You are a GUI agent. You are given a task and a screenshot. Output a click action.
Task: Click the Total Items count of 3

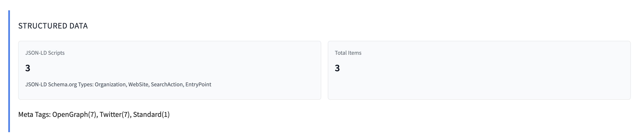coord(337,68)
